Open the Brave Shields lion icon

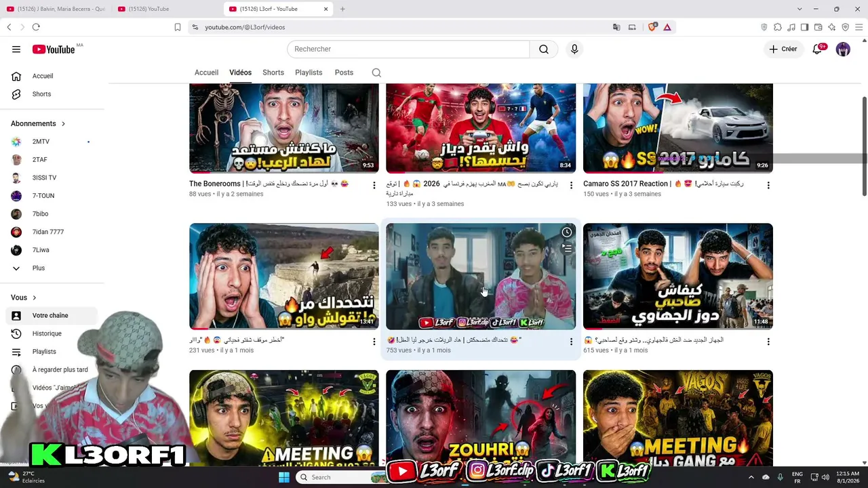[652, 27]
